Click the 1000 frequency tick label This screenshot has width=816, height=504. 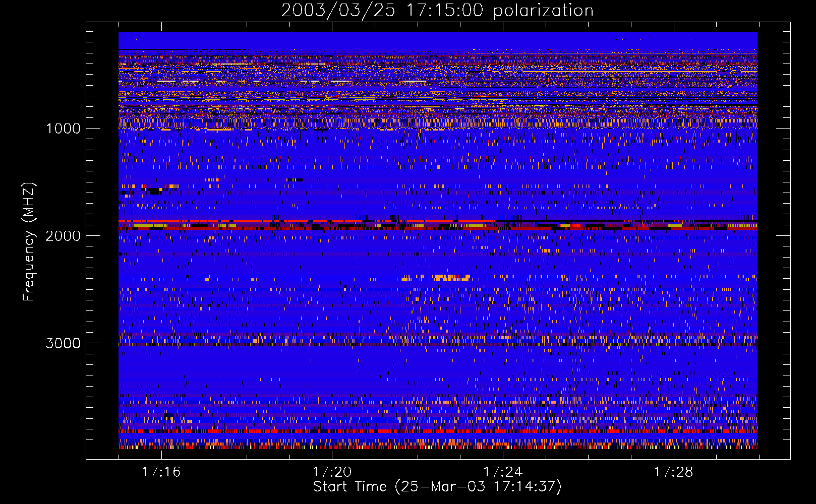coord(64,128)
